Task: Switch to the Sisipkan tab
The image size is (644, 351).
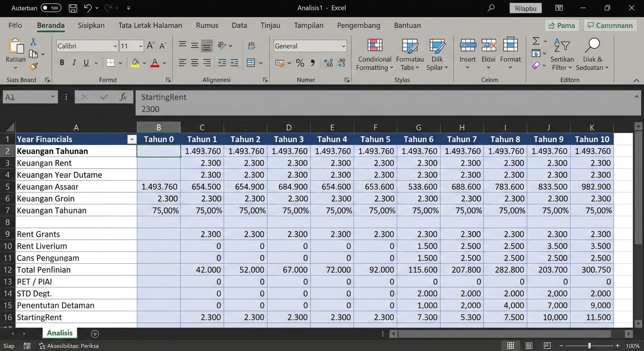Action: click(91, 26)
